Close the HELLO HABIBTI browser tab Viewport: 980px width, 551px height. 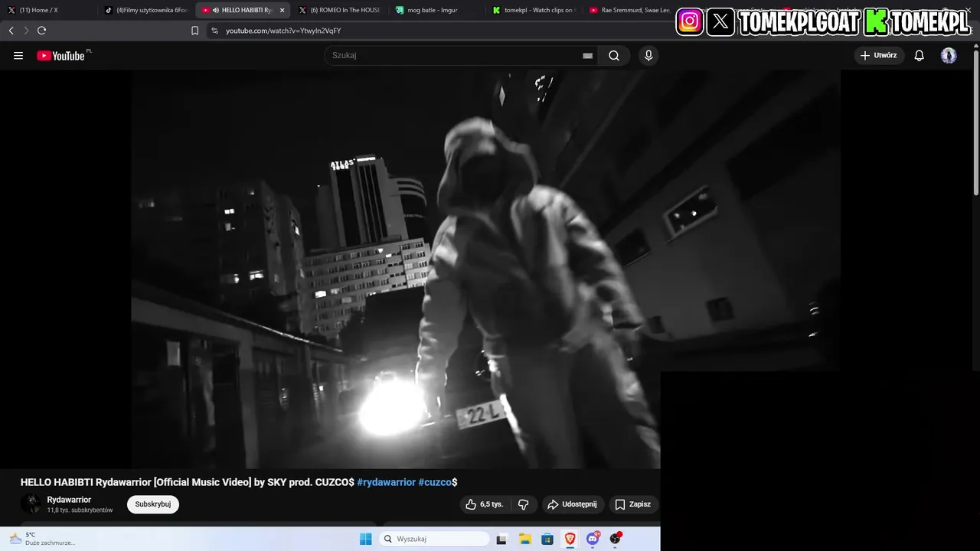click(282, 10)
